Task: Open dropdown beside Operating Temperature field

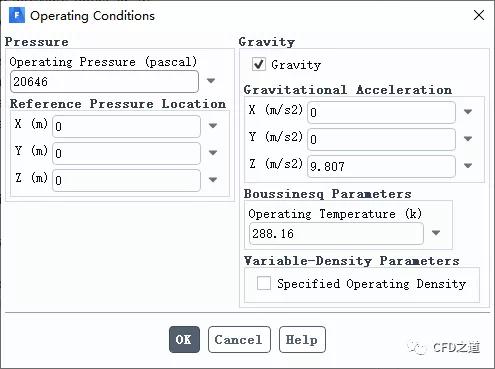Action: pos(436,233)
